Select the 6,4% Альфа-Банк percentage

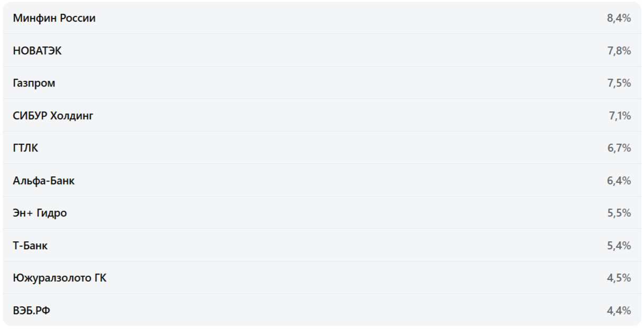point(619,181)
